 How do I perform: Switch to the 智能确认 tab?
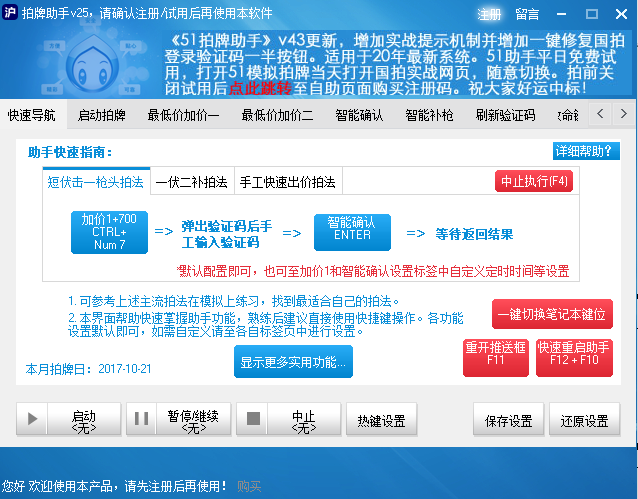coord(359,115)
